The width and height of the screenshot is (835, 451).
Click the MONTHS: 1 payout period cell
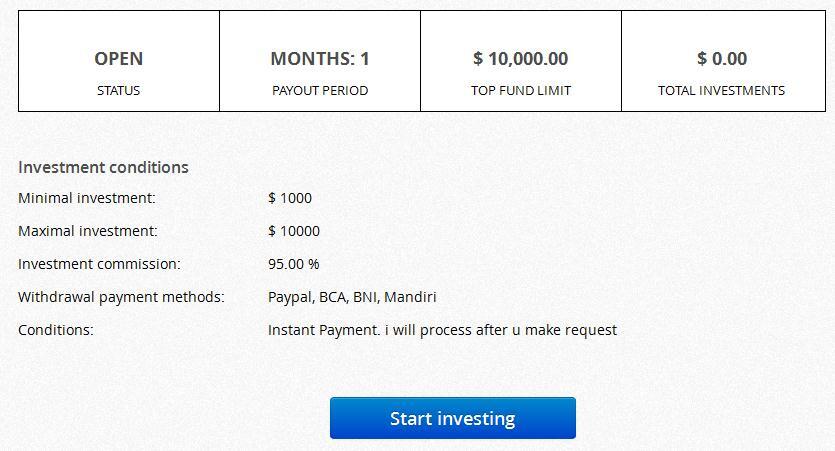click(320, 59)
